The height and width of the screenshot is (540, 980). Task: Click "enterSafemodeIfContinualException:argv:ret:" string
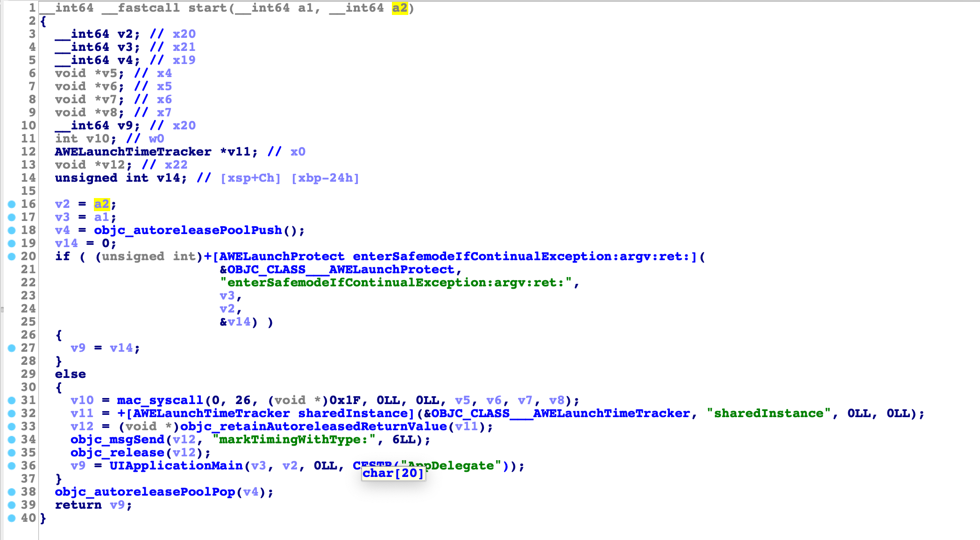pyautogui.click(x=396, y=283)
